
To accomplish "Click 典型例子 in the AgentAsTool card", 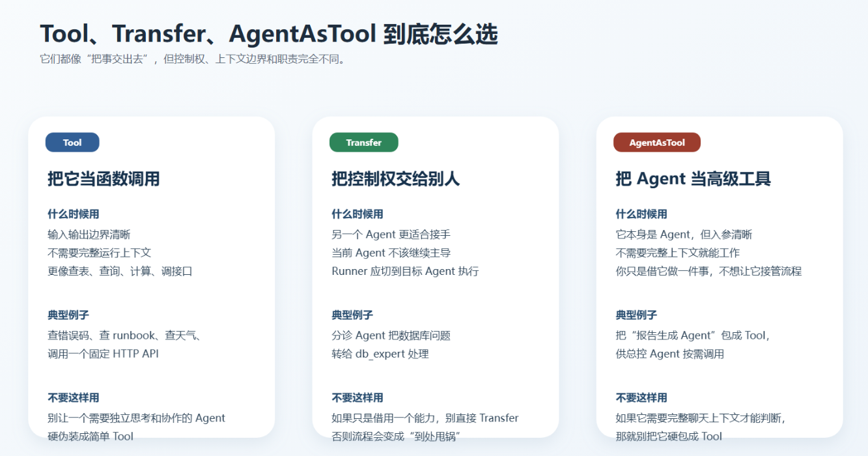I will pyautogui.click(x=636, y=315).
